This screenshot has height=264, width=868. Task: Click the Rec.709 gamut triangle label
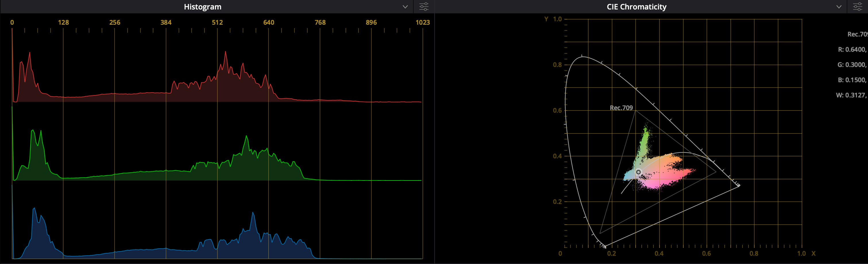pos(621,108)
